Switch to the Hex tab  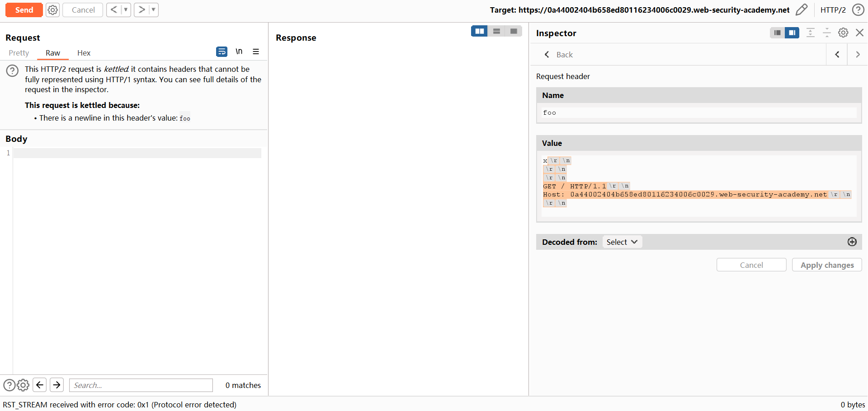[84, 53]
